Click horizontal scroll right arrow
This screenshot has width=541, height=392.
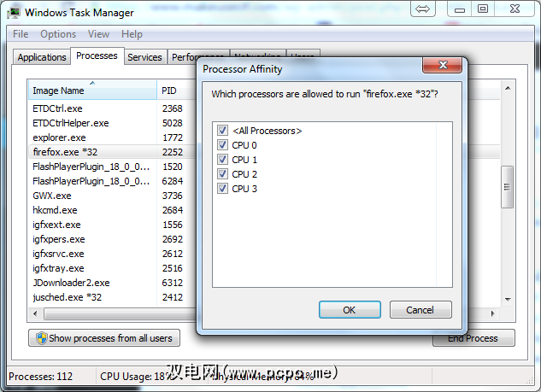click(493, 313)
